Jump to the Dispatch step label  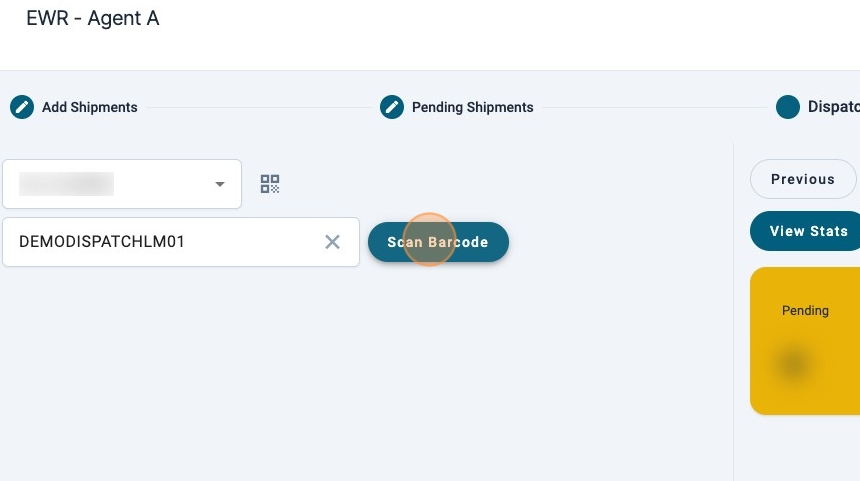tap(832, 107)
